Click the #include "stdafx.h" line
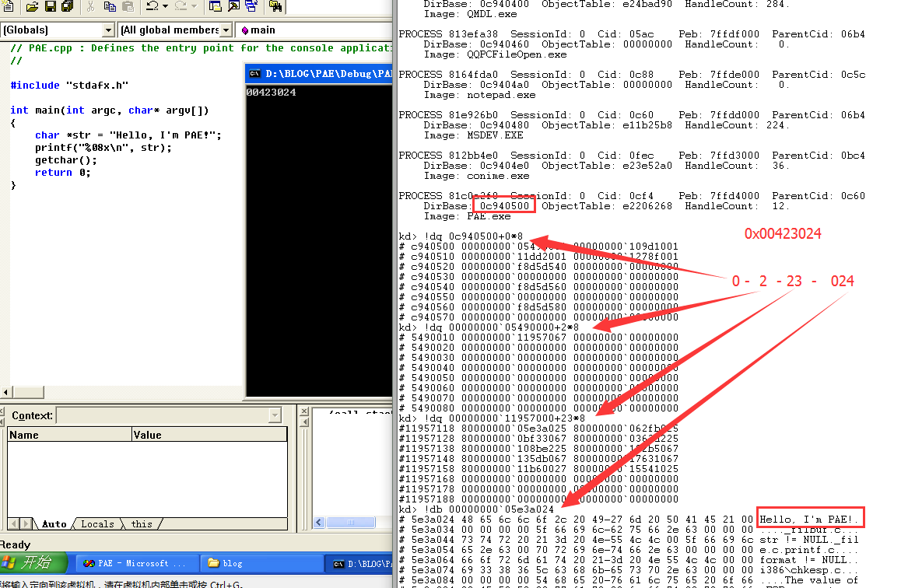The width and height of the screenshot is (901, 588). pyautogui.click(x=69, y=85)
